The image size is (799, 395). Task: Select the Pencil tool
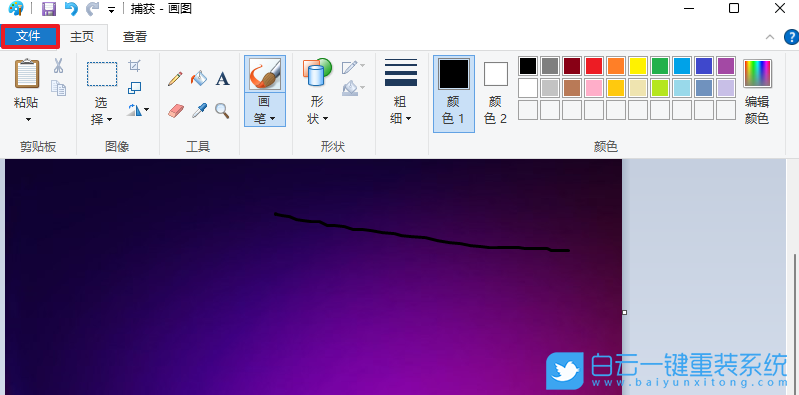[x=175, y=79]
